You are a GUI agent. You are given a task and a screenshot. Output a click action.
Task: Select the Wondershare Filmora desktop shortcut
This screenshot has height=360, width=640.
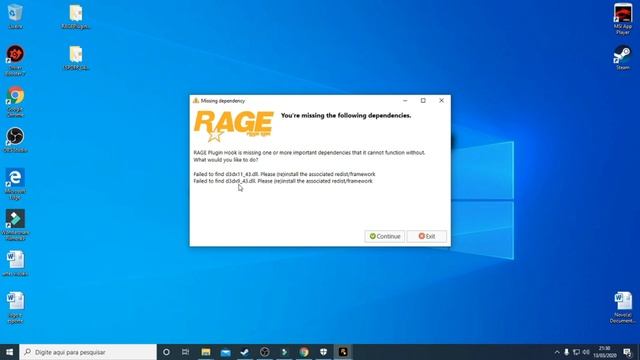pos(15,224)
